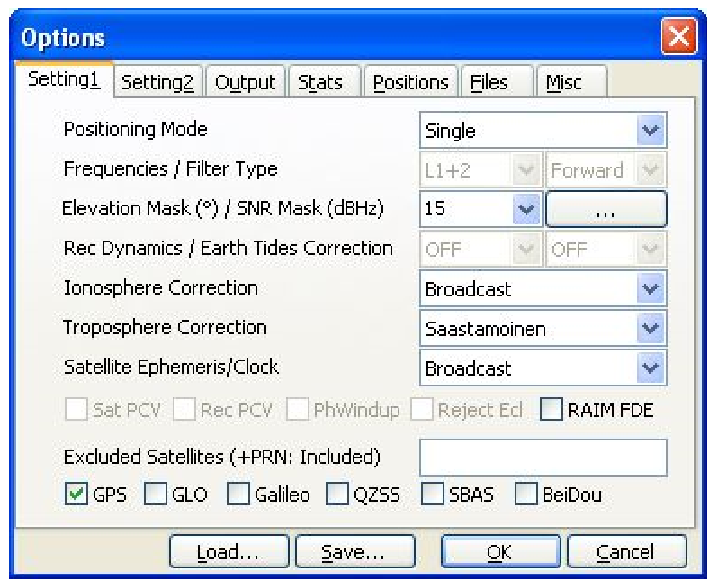Click the Excluded Satellites input field
Viewport: 715px width, 588px height.
543,457
